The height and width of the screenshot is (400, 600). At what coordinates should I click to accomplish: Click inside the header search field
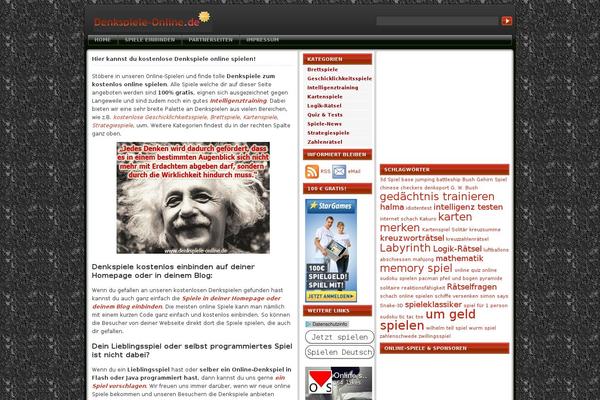(438, 21)
